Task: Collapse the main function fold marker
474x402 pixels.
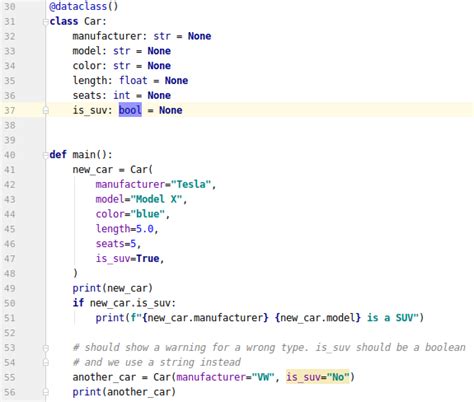Action: [46, 155]
